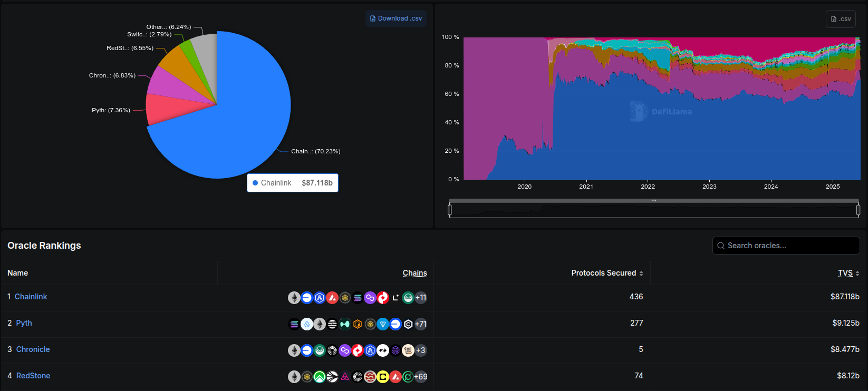Click the Ethereum icon in Chronicle row
868x391 pixels.
(x=294, y=350)
